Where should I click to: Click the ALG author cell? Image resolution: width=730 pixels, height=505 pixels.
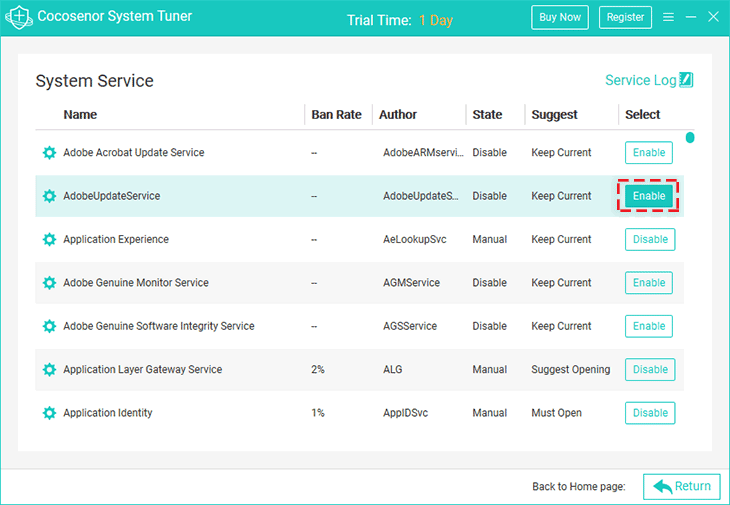click(x=392, y=370)
